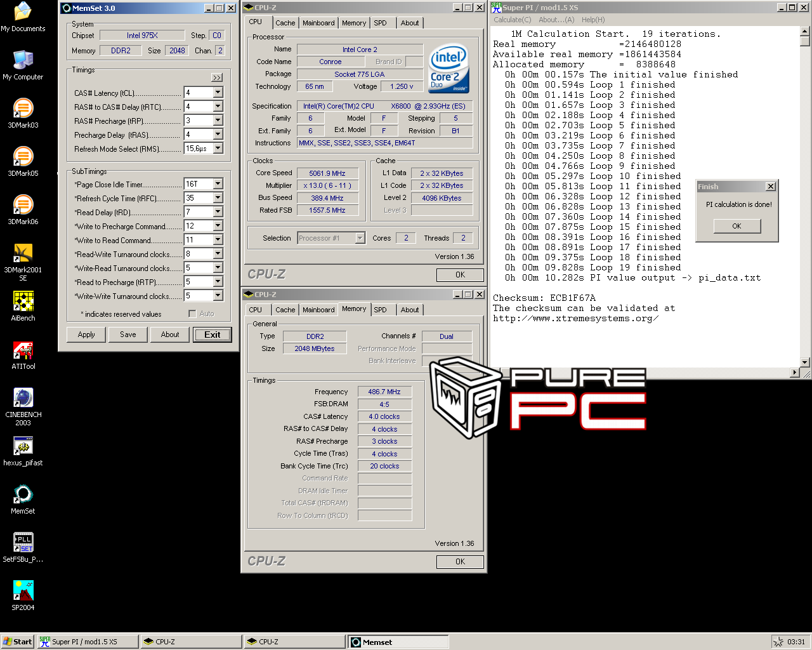Open Read-Write Turnaround clocks dropdown
Image resolution: width=812 pixels, height=650 pixels.
pyautogui.click(x=218, y=254)
